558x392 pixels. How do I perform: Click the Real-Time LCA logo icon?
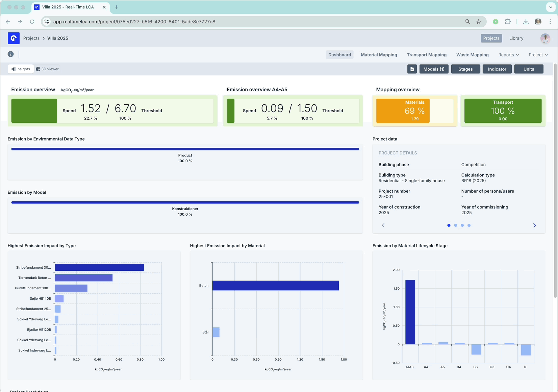[x=14, y=38]
